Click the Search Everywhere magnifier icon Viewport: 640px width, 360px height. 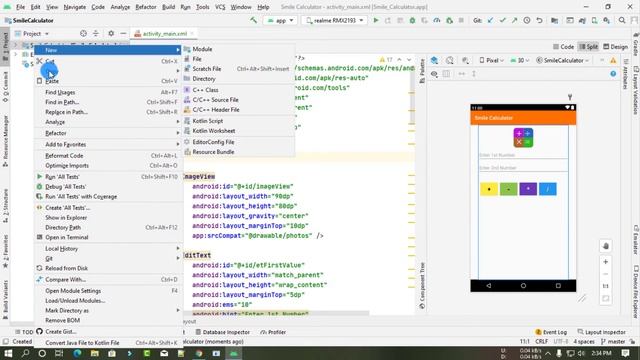pos(622,20)
